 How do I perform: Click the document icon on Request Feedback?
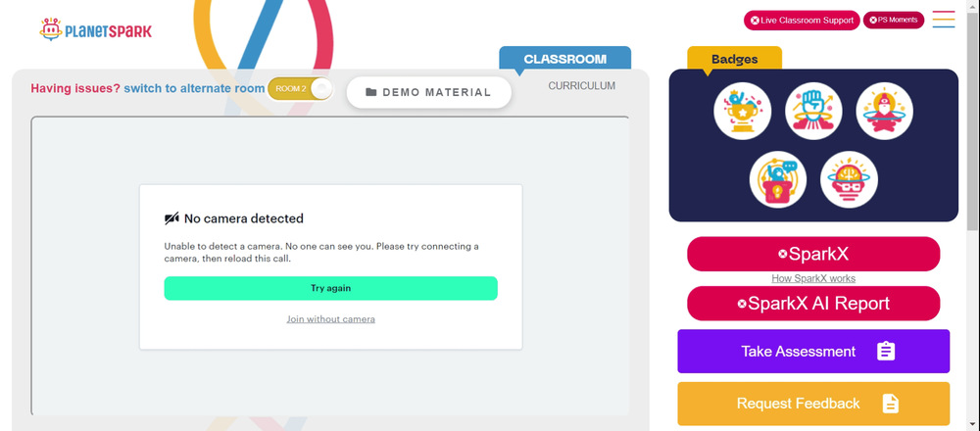(890, 404)
